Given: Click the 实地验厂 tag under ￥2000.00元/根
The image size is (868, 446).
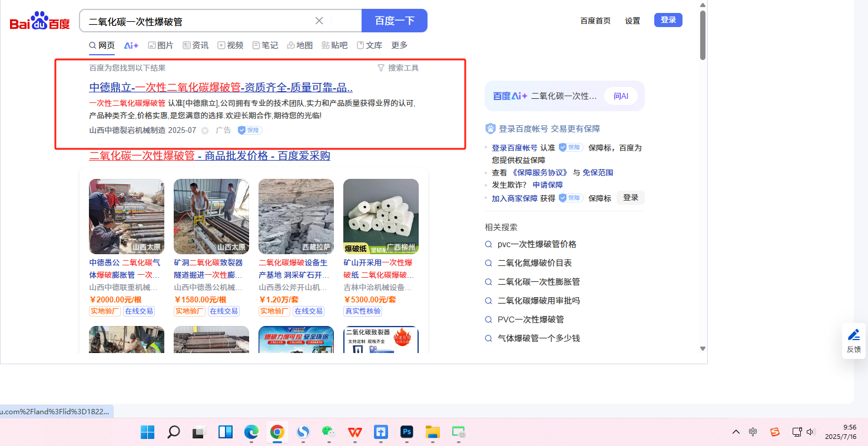Looking at the screenshot, I should pyautogui.click(x=105, y=311).
